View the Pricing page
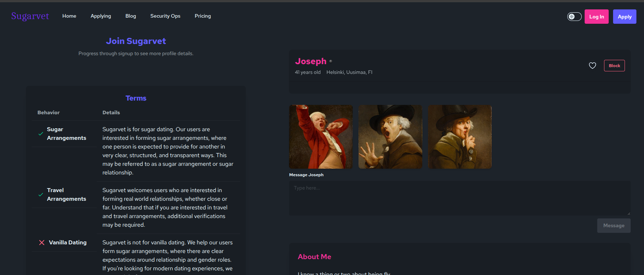This screenshot has width=644, height=275. click(x=203, y=16)
